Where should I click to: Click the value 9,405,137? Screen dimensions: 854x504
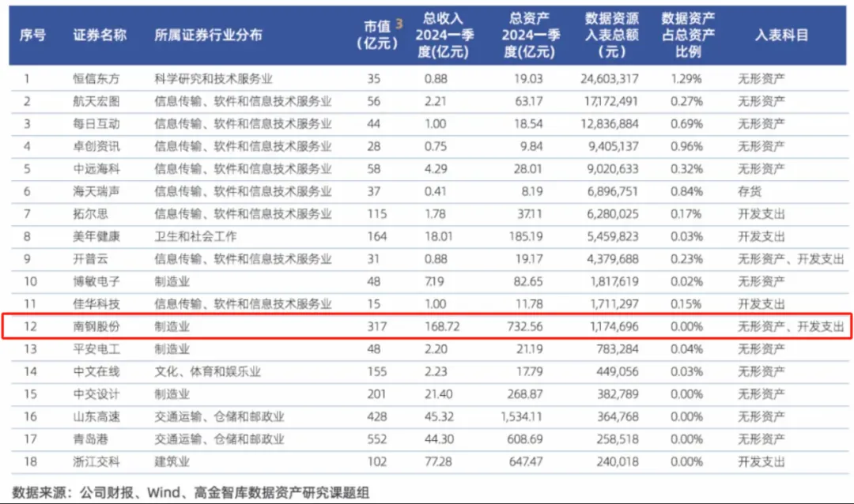[x=614, y=146]
